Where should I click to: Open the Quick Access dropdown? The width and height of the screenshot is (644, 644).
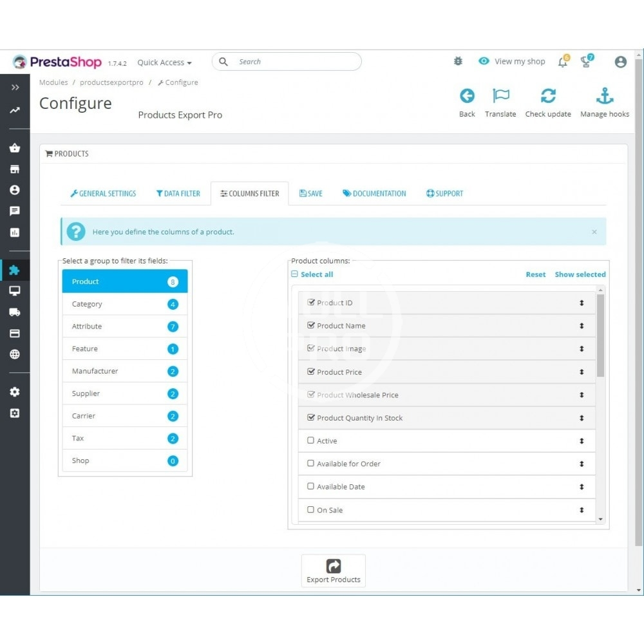pos(164,62)
